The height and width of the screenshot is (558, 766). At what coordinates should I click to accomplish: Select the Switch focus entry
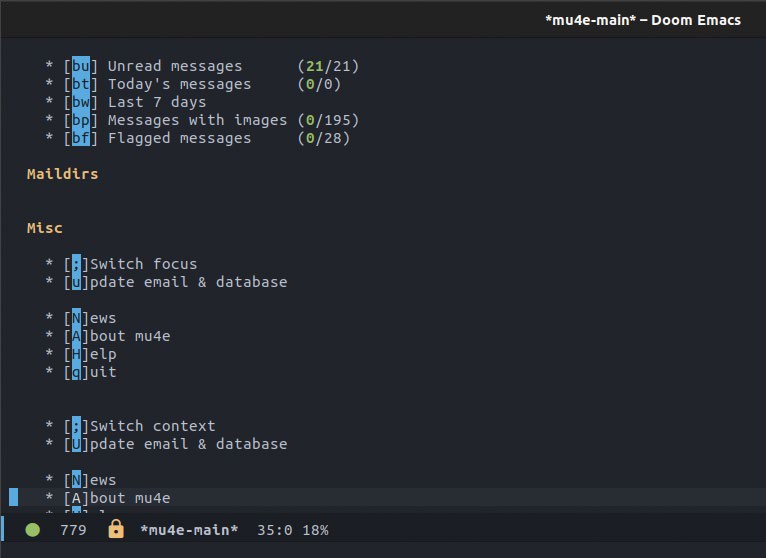pyautogui.click(x=143, y=264)
